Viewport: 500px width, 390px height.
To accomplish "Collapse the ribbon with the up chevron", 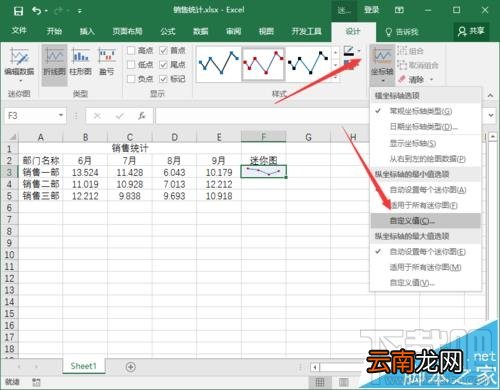I will click(x=490, y=96).
